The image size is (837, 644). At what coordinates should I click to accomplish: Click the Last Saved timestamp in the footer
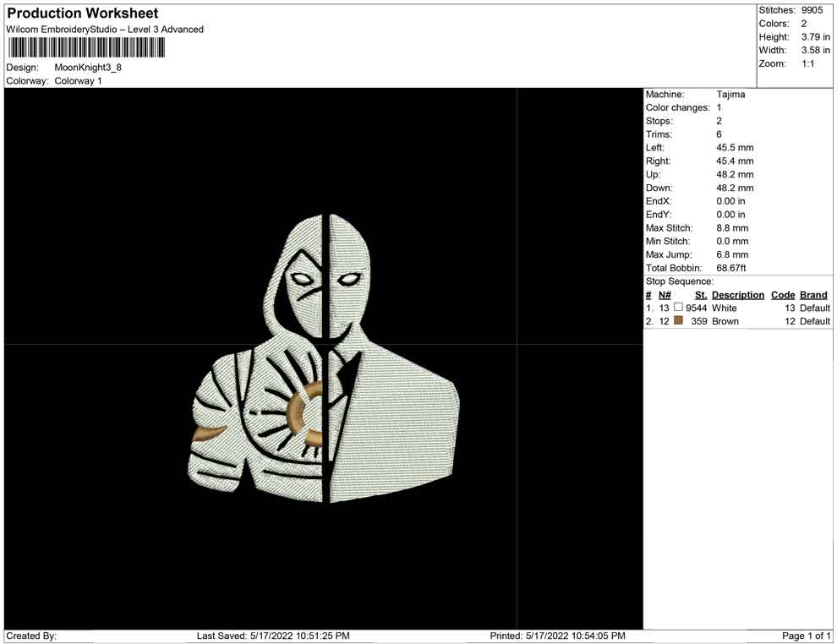tap(273, 636)
